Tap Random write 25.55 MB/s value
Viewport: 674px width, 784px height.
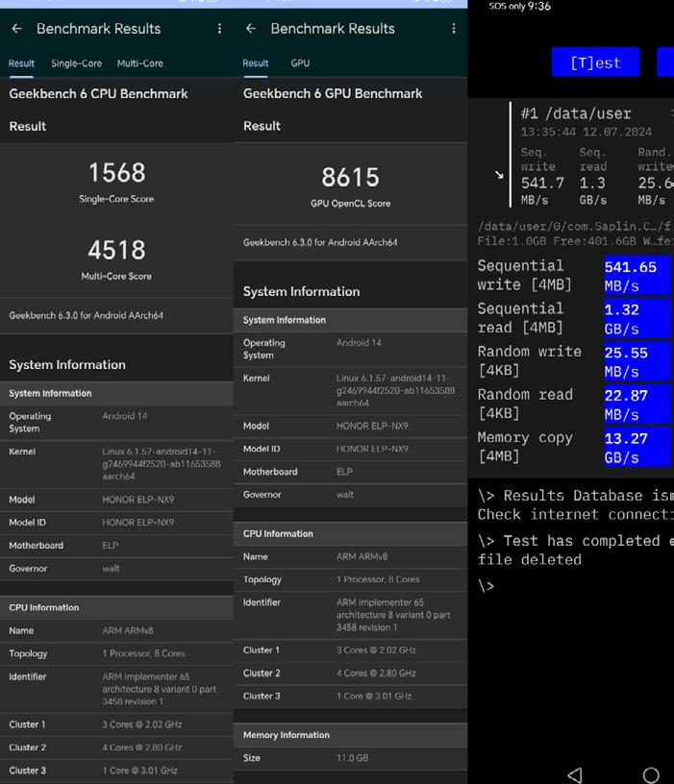(x=637, y=362)
